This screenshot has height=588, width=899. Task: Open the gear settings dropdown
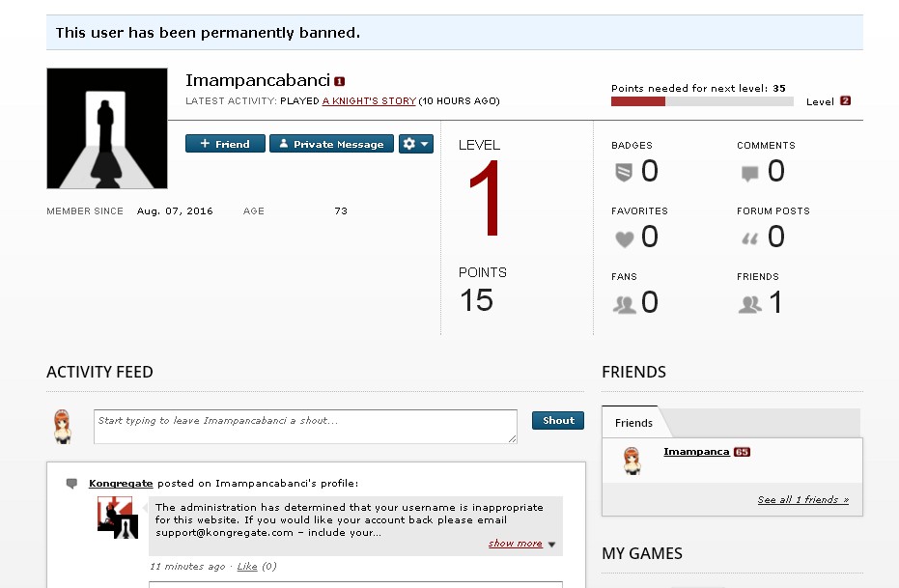pos(416,144)
